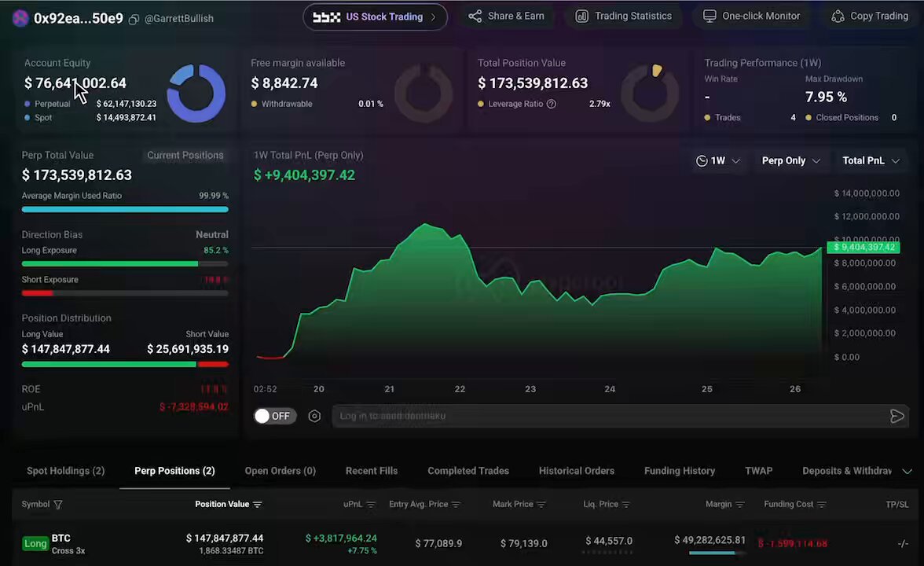This screenshot has height=566, width=924.
Task: Expand more tabs with the chevron after Deposits
Action: click(907, 471)
